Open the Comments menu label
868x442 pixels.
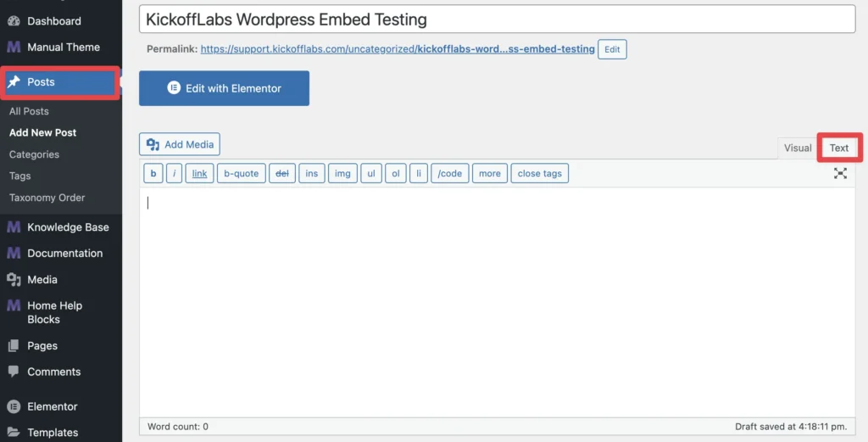pyautogui.click(x=54, y=372)
